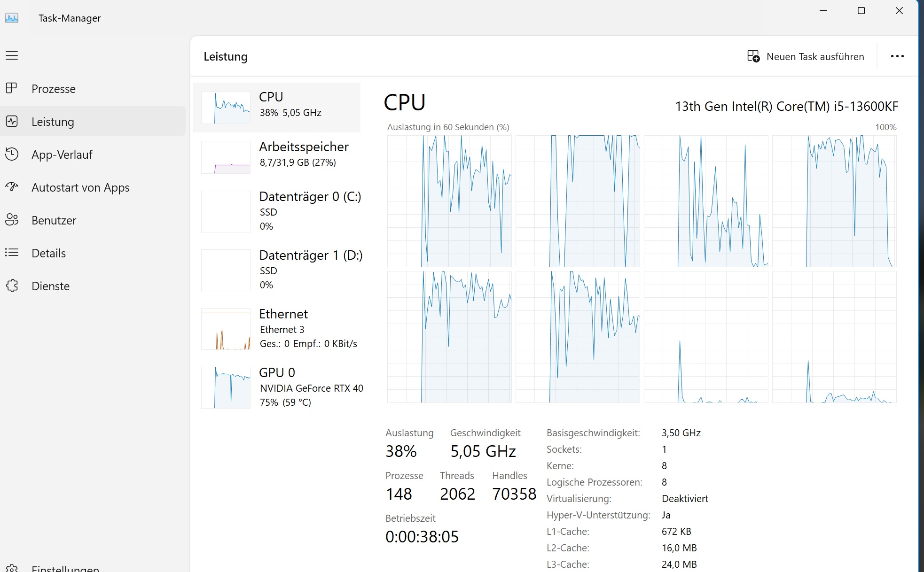Toggle the hamburger navigation menu

tap(12, 55)
